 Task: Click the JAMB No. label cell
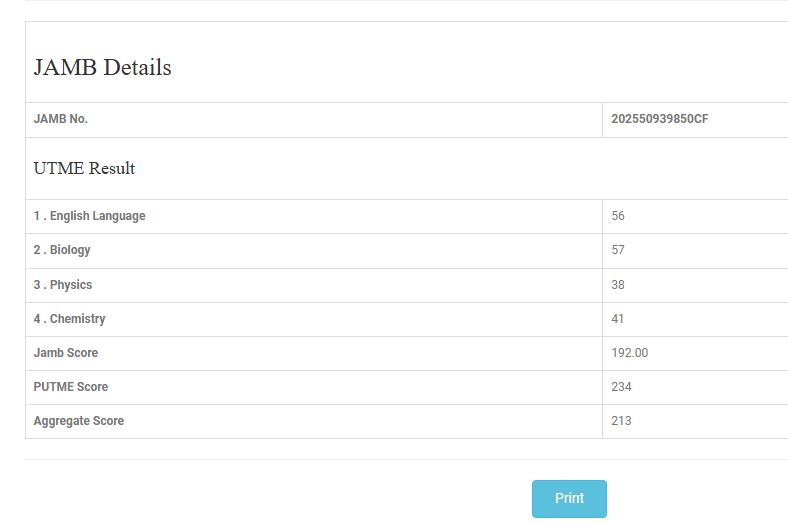[61, 119]
